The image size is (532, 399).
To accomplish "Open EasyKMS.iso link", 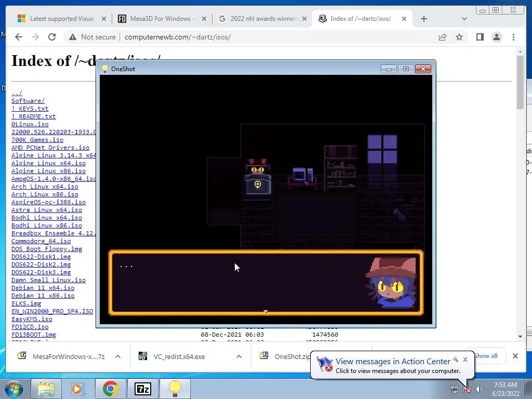I will pos(32,320).
